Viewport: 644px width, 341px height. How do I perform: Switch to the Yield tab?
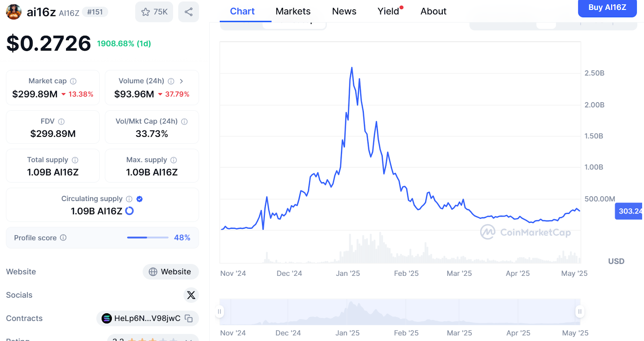point(389,11)
